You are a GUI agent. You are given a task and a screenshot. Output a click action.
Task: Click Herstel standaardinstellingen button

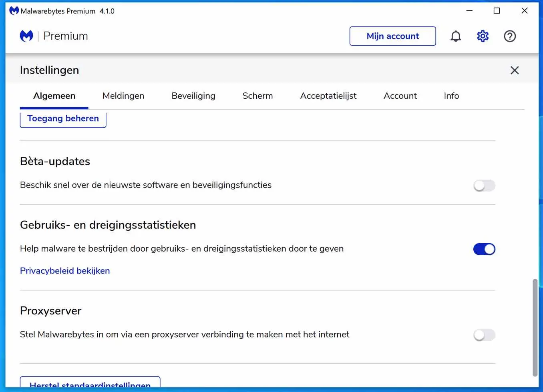pyautogui.click(x=90, y=382)
